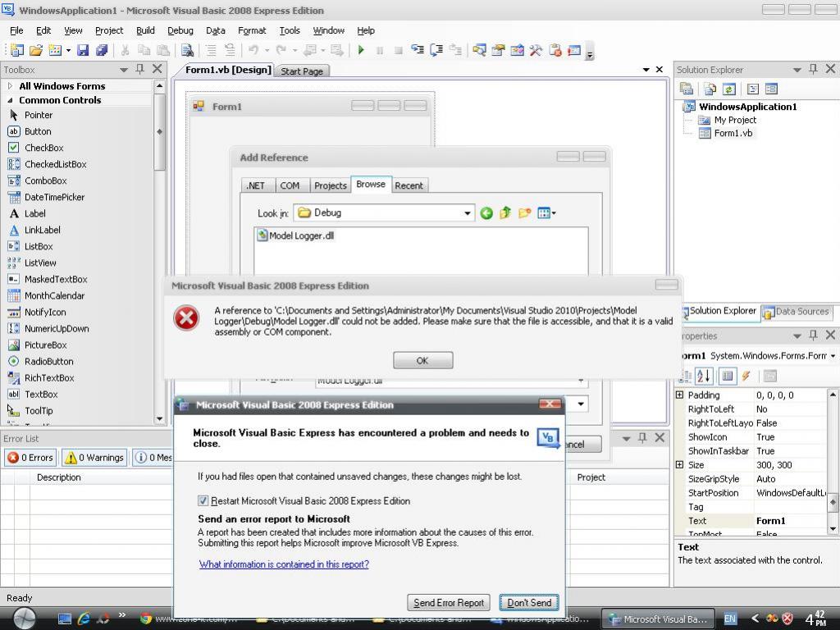Select Form1.vb in Solution Explorer
840x630 pixels.
733,134
